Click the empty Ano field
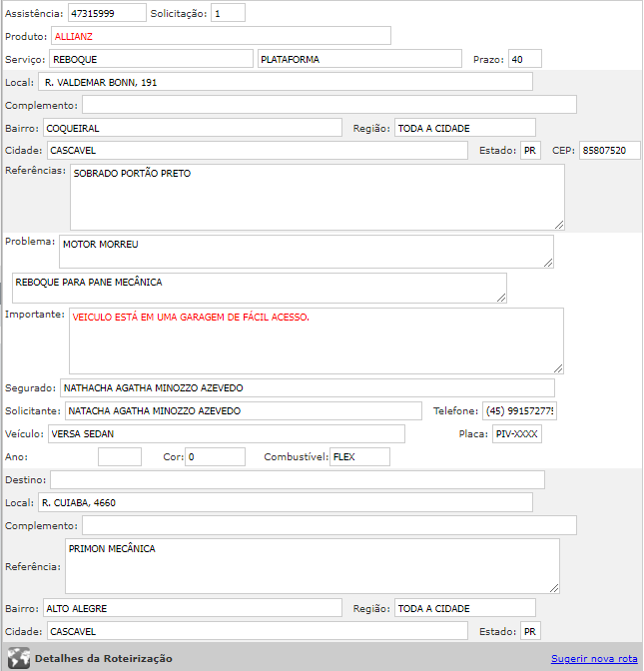Viewport: 644px width, 671px height. tap(120, 457)
